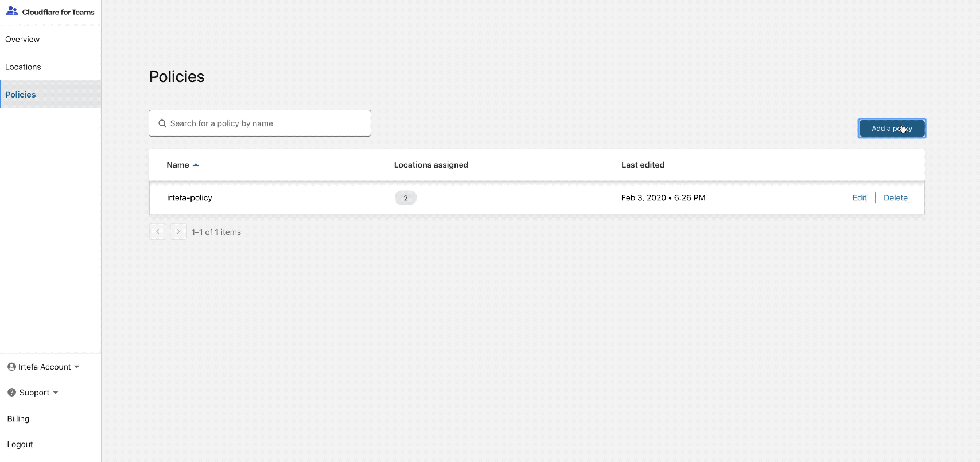Open the Overview sidebar item
This screenshot has width=980, height=462.
tap(22, 39)
